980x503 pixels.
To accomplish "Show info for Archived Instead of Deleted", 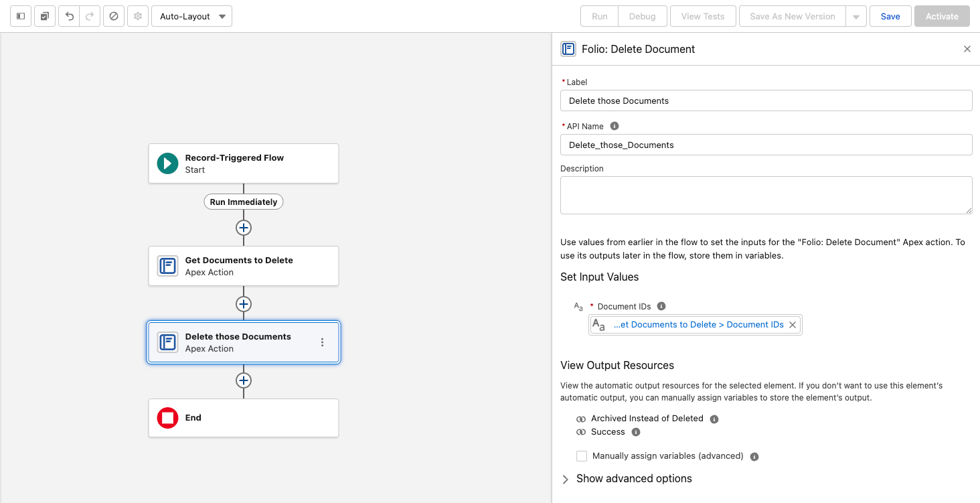I will 714,419.
